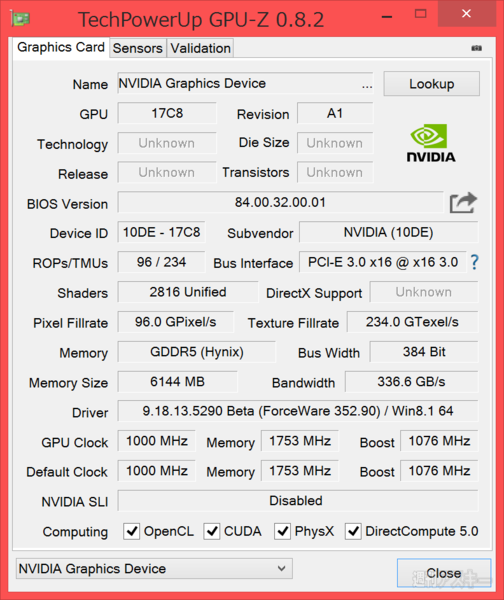
Task: Click the TechPowerUp GPU-Z 0.8.2 title
Action: point(201,20)
